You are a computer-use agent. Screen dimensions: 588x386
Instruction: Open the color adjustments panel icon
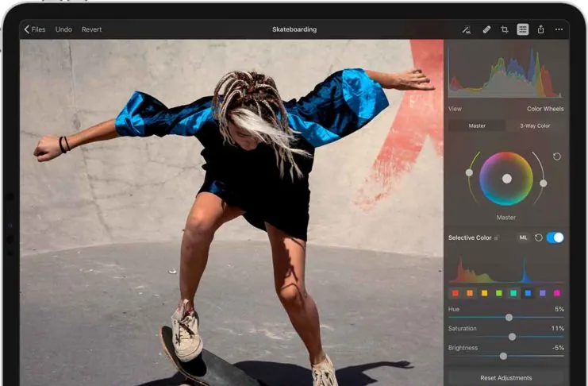click(x=523, y=29)
